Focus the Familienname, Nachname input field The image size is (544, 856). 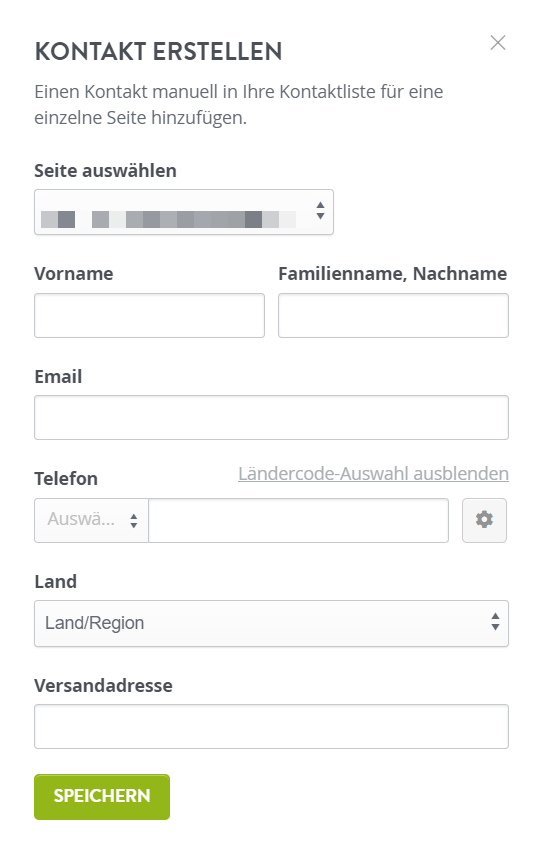click(x=393, y=315)
